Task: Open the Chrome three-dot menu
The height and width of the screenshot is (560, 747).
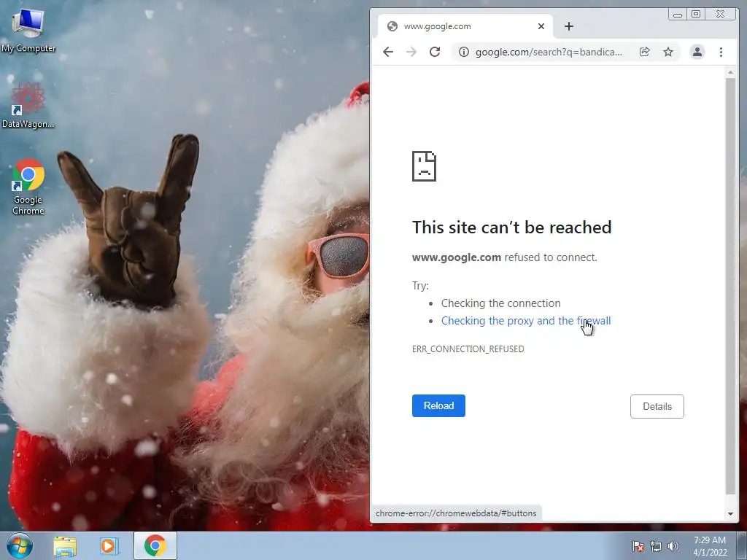Action: click(721, 52)
